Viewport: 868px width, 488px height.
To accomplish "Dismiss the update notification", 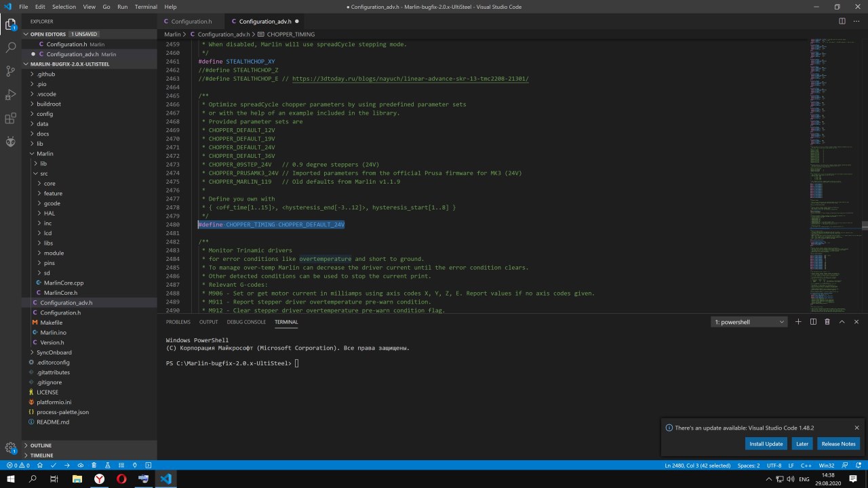I will tap(856, 428).
